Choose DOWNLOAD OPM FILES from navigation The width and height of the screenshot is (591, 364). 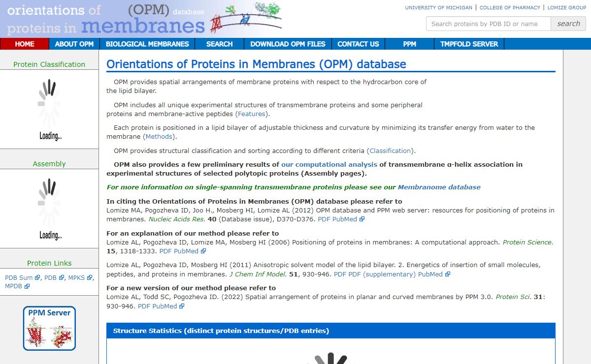coord(288,44)
